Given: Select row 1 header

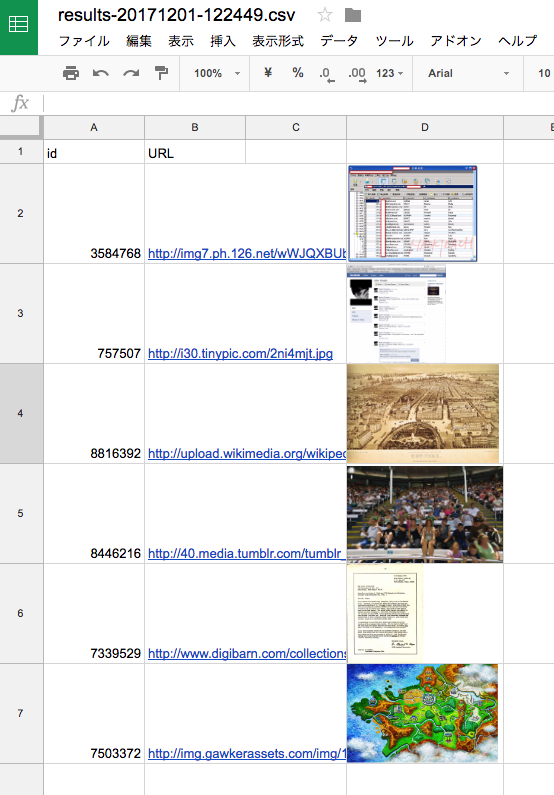Looking at the screenshot, I should point(21,152).
